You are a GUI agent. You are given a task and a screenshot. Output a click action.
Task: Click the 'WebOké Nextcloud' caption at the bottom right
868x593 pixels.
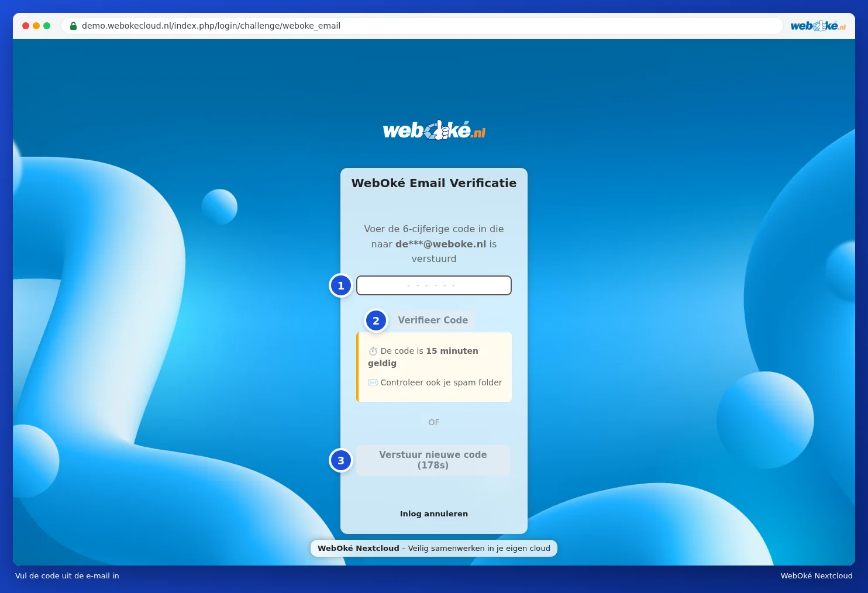(x=817, y=575)
